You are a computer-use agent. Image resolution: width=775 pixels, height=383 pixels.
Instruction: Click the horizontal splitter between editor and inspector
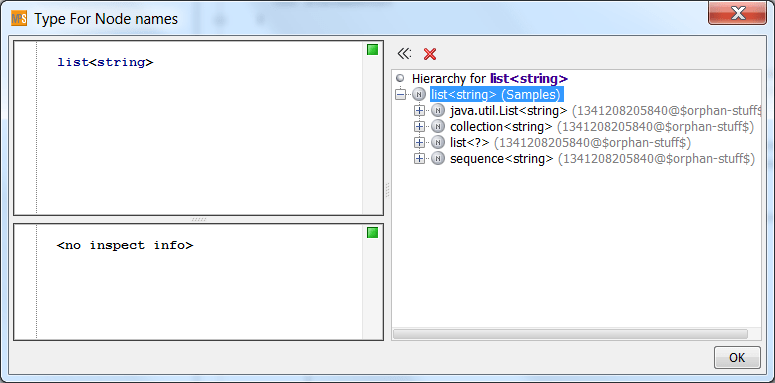(x=199, y=219)
